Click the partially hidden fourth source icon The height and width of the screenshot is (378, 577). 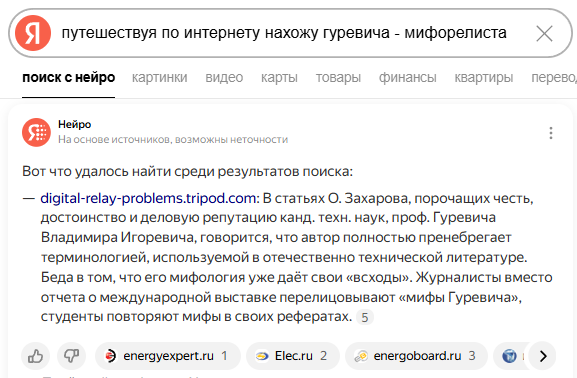pos(510,356)
